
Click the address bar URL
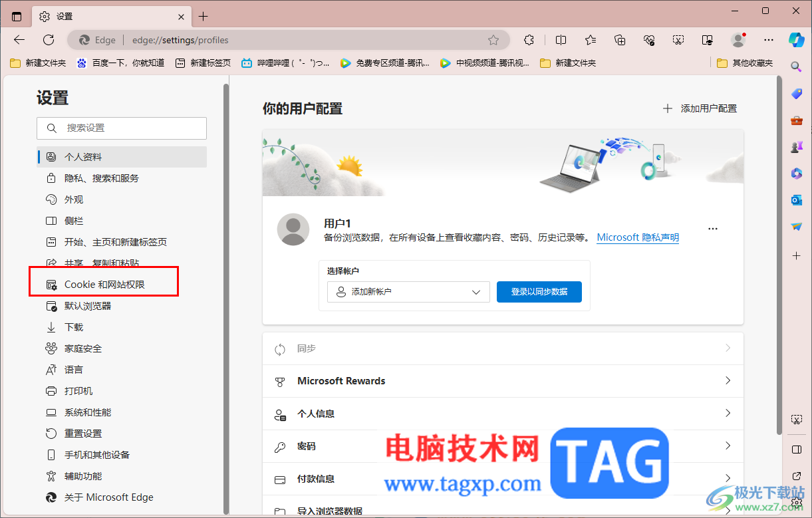tap(180, 40)
